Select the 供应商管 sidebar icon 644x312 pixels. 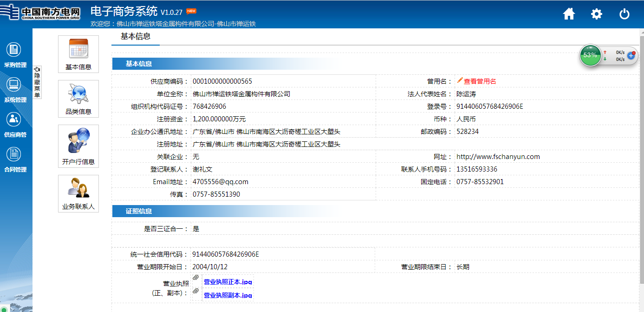point(14,125)
